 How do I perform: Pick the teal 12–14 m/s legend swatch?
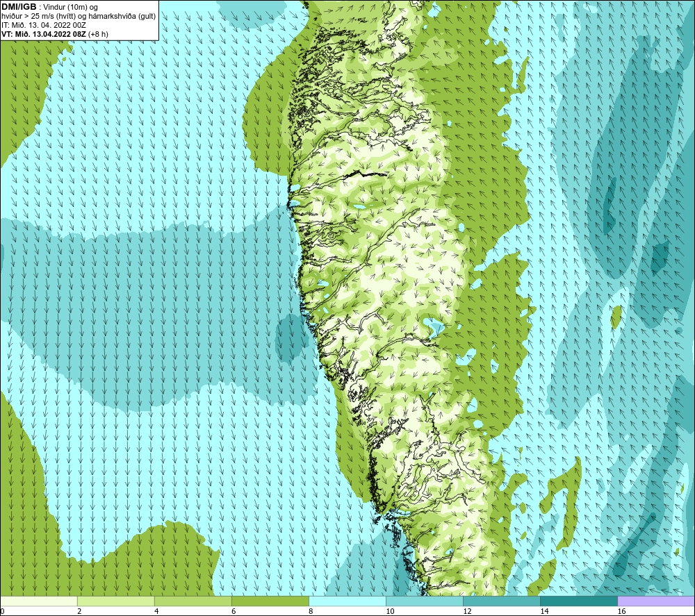[501, 601]
